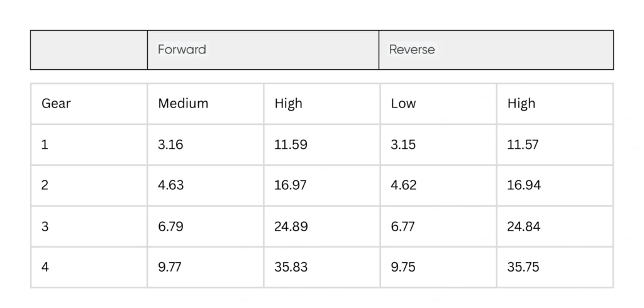This screenshot has width=644, height=308.
Task: Select the Medium column header
Action: click(183, 104)
